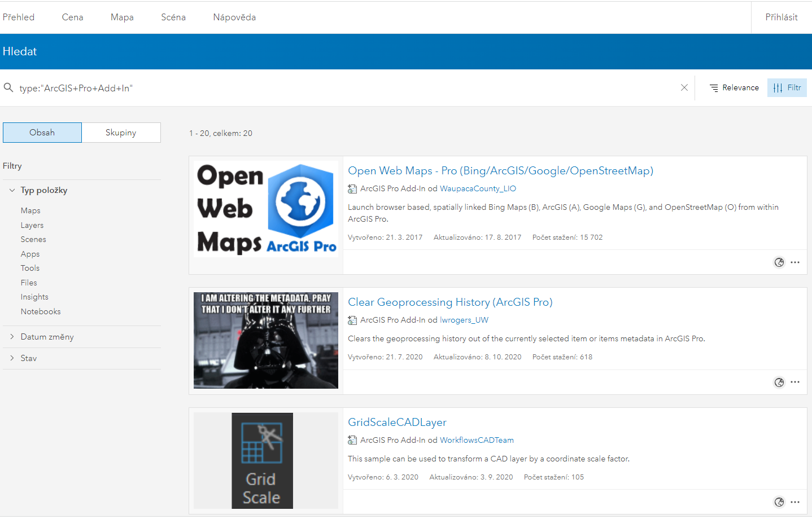Click the Open Web Maps thumbnail
Screen dimensions: 812x519
point(266,209)
